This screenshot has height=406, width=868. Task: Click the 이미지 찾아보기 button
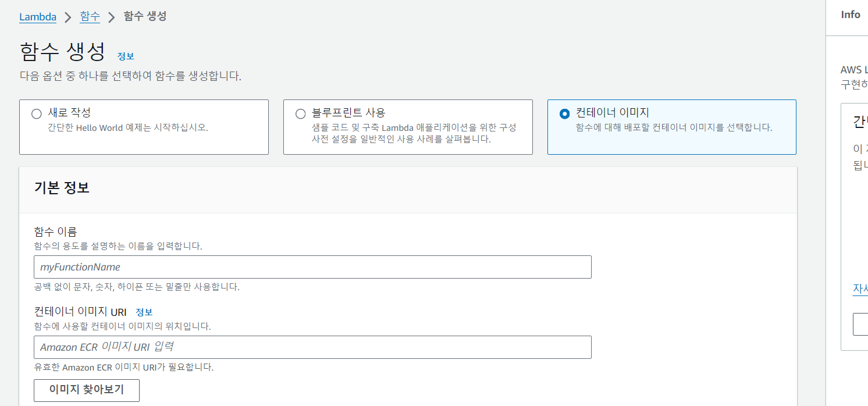pyautogui.click(x=87, y=390)
